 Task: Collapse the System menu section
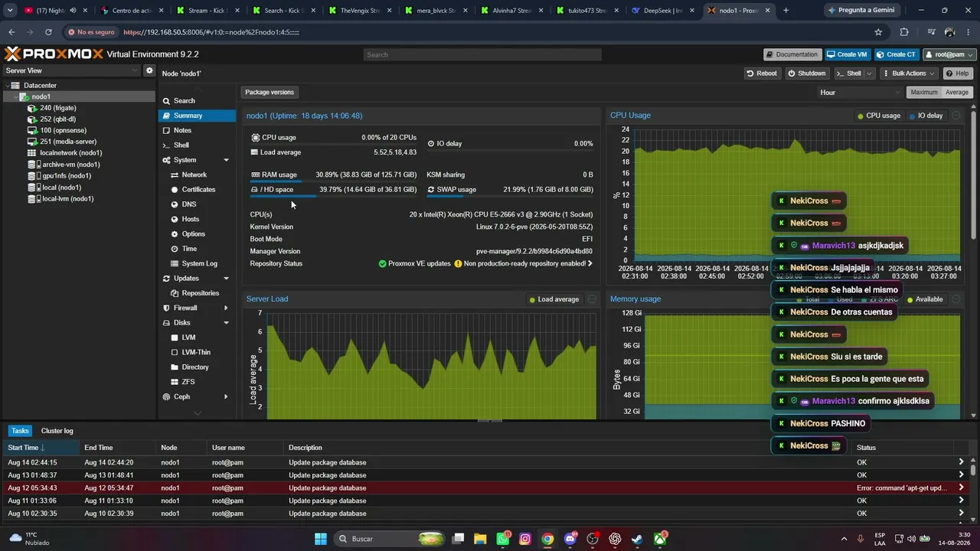226,160
